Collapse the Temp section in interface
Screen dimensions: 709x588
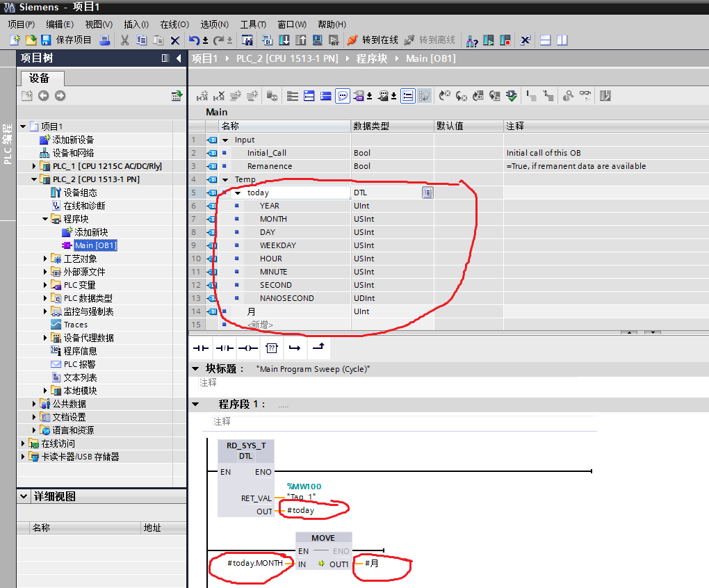(225, 180)
